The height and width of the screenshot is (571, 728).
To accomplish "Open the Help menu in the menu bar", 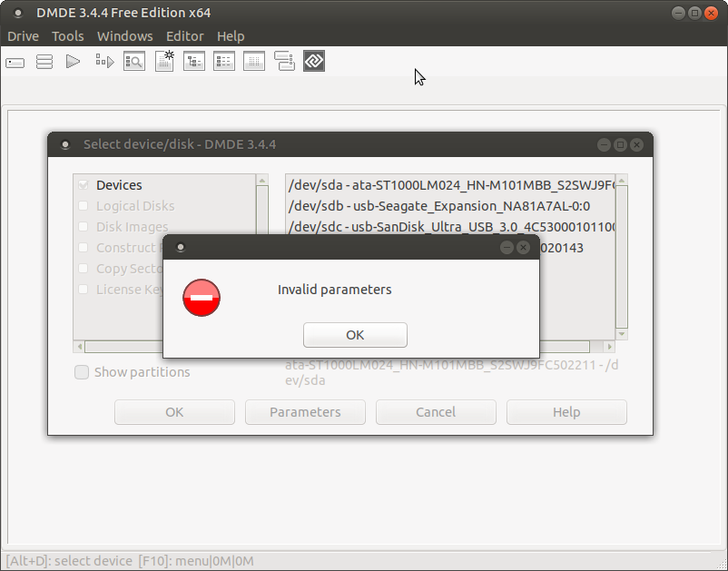I will point(231,36).
